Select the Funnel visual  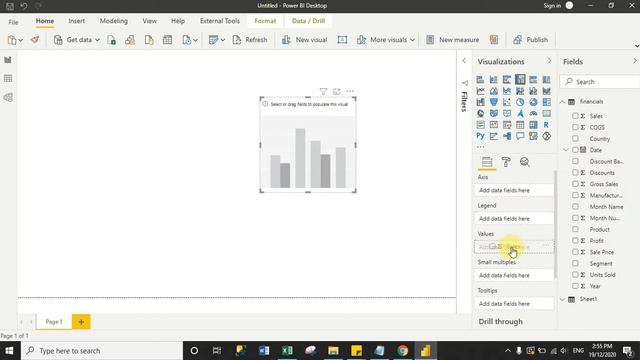point(493,102)
